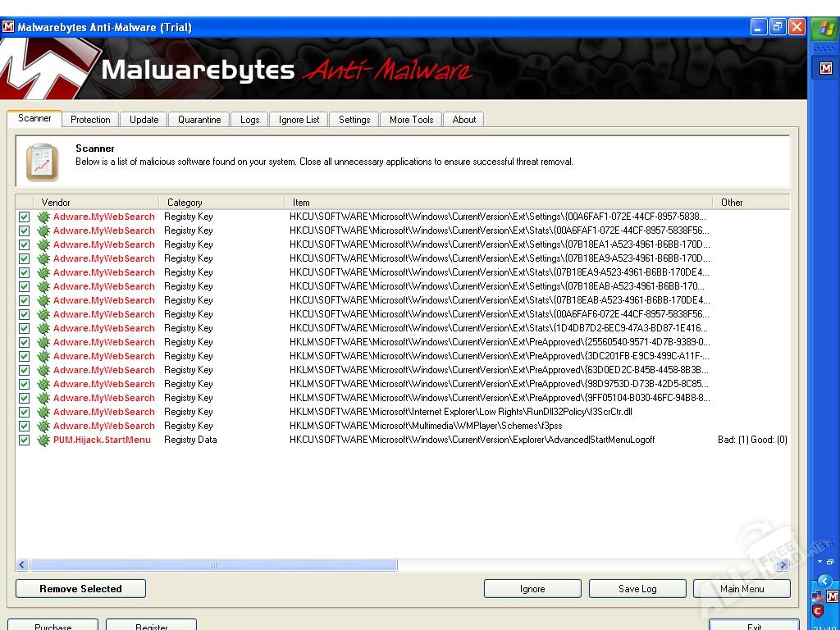Expand hidden system tray icons chevron

(824, 581)
